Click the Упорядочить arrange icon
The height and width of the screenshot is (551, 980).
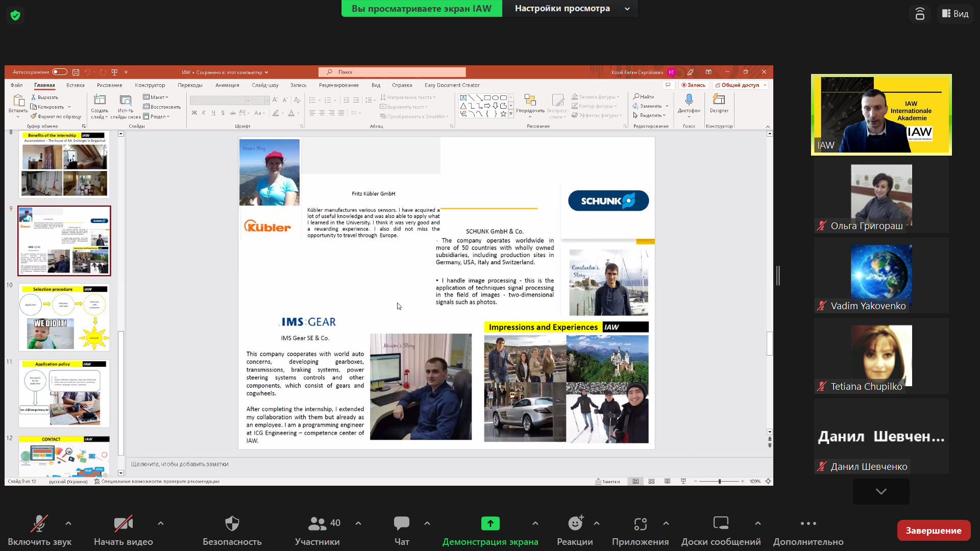click(530, 100)
